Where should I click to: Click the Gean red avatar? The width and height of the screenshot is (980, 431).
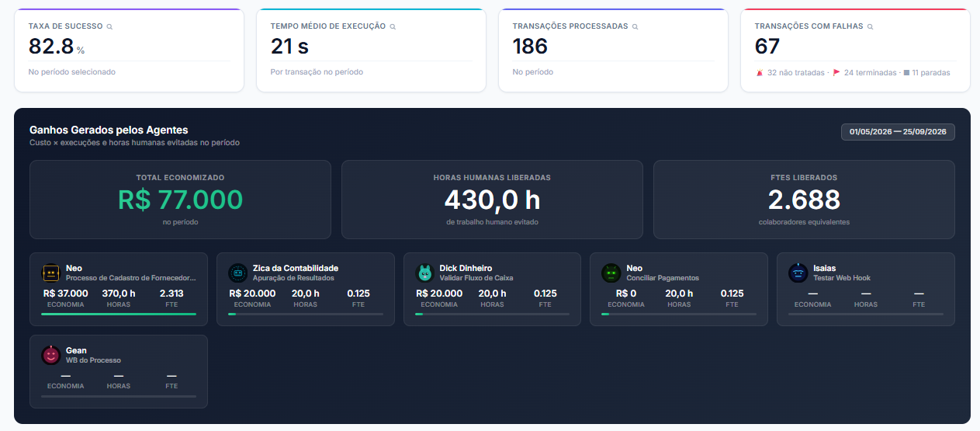[51, 355]
